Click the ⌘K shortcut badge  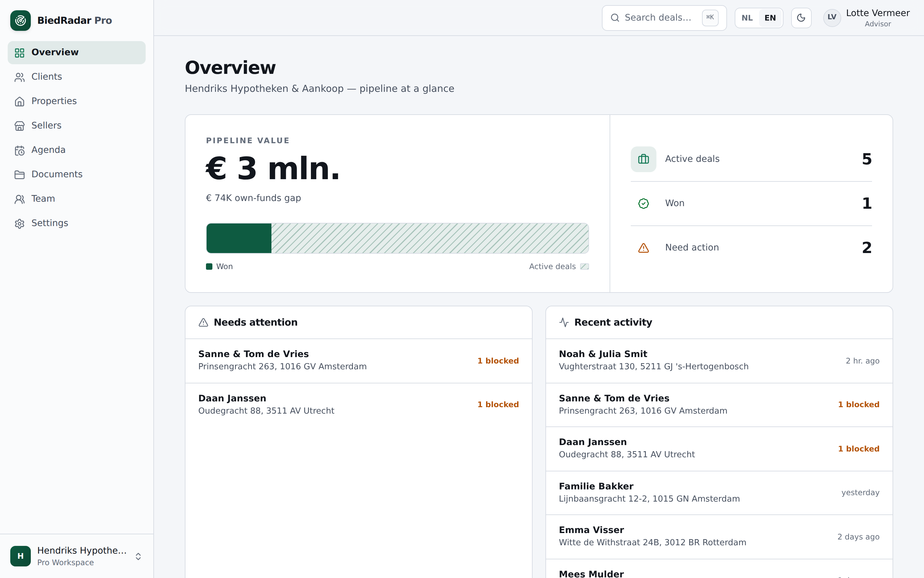710,18
